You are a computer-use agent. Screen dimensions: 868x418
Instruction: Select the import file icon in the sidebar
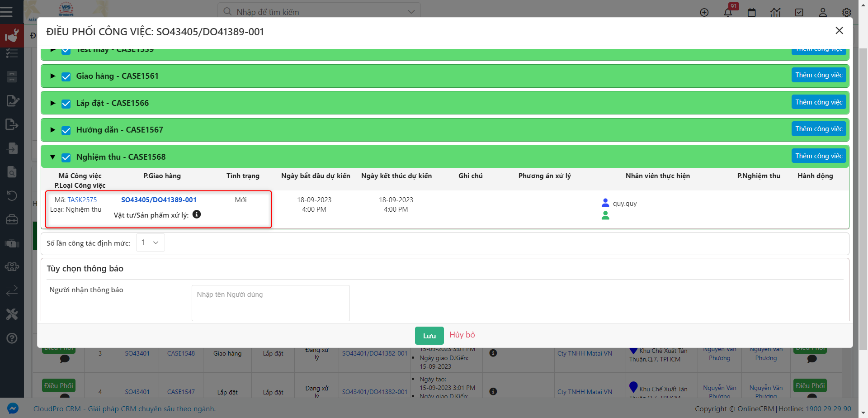pyautogui.click(x=12, y=148)
